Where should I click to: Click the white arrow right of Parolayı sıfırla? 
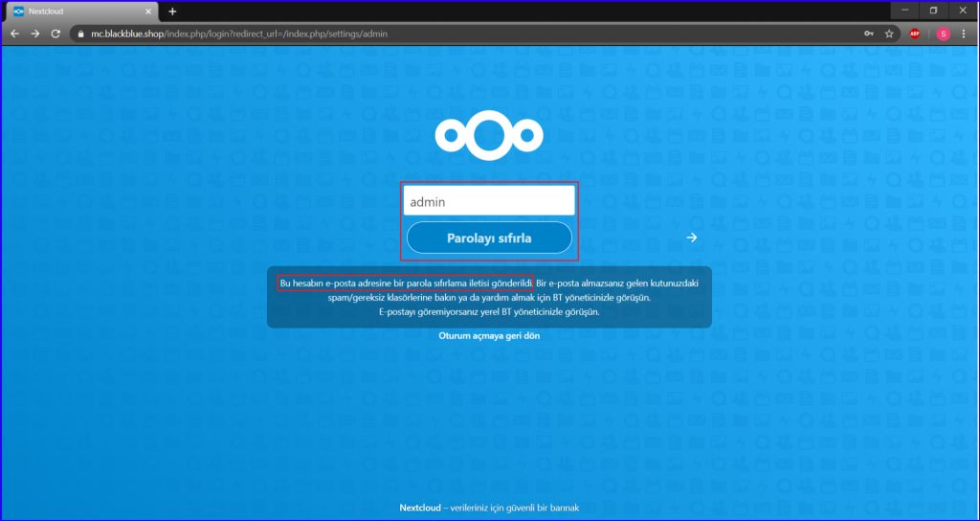pos(691,238)
